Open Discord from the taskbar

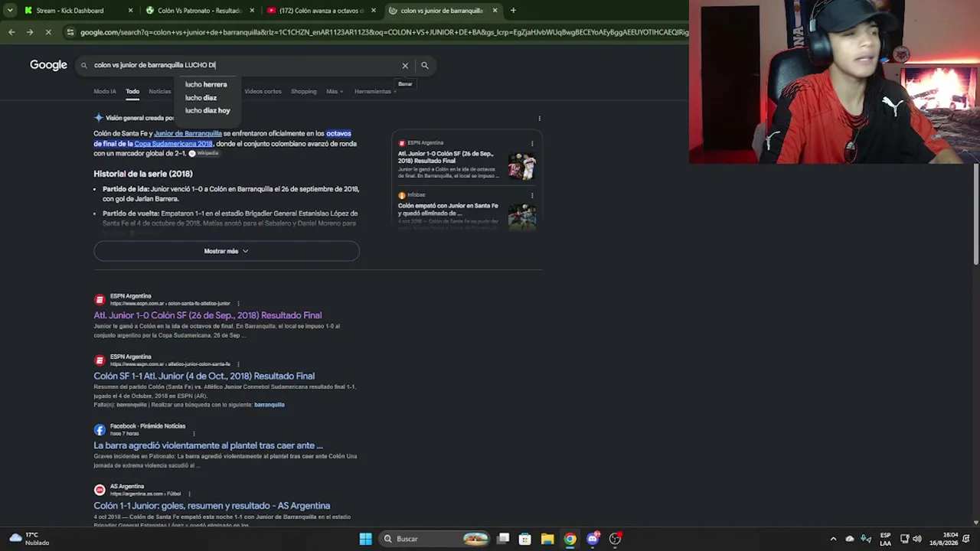(593, 539)
